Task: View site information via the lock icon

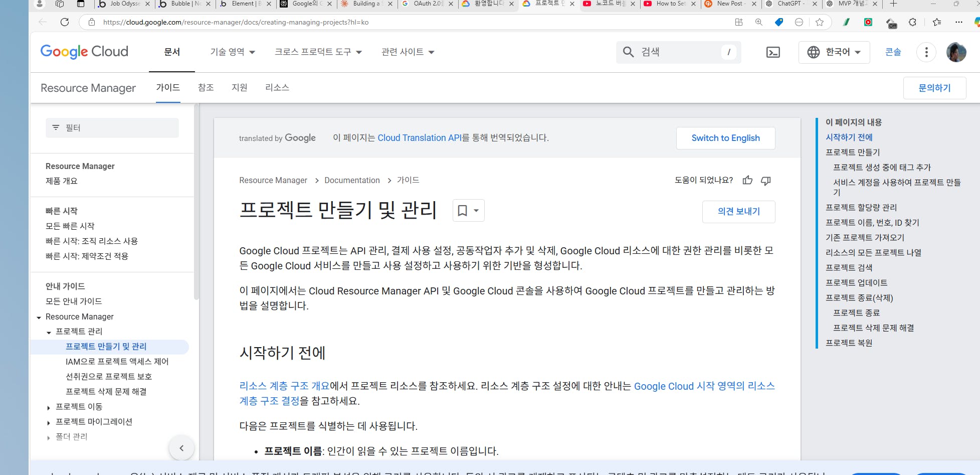Action: [92, 22]
